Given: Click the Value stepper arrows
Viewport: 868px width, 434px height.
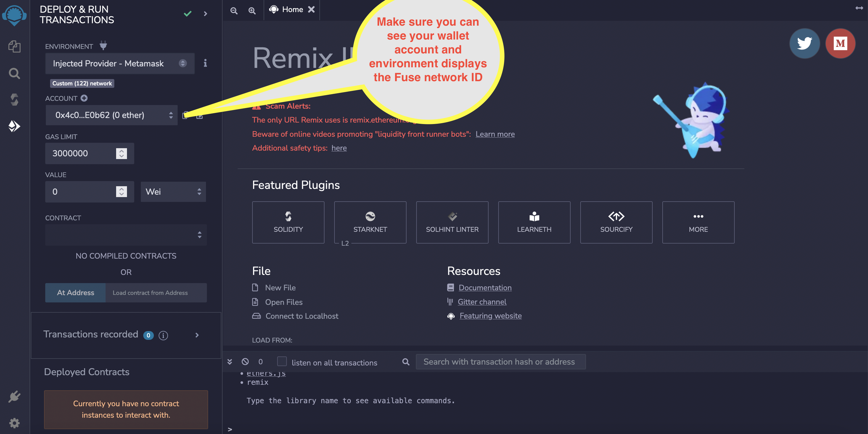Looking at the screenshot, I should [x=121, y=192].
